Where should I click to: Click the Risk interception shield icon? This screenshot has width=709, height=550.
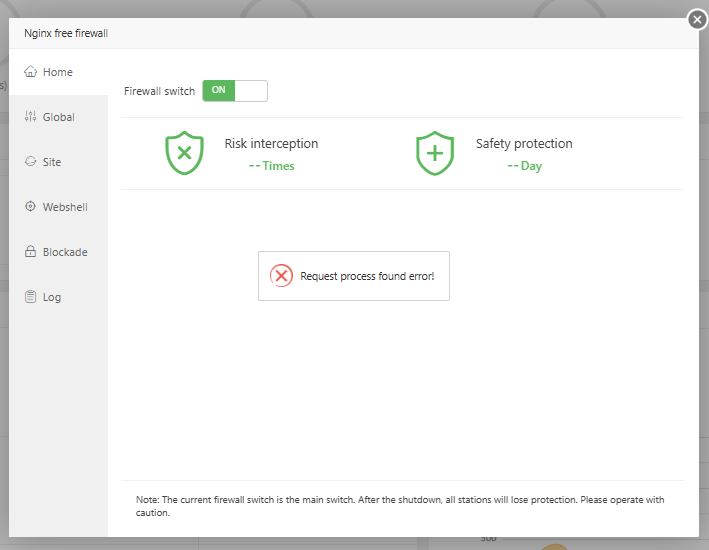(x=184, y=153)
